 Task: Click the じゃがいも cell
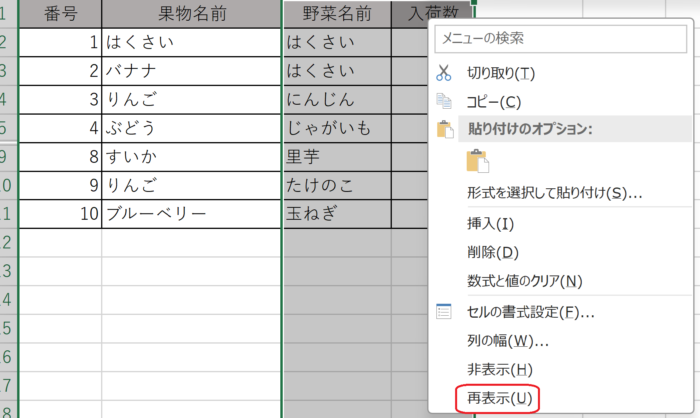click(x=337, y=128)
